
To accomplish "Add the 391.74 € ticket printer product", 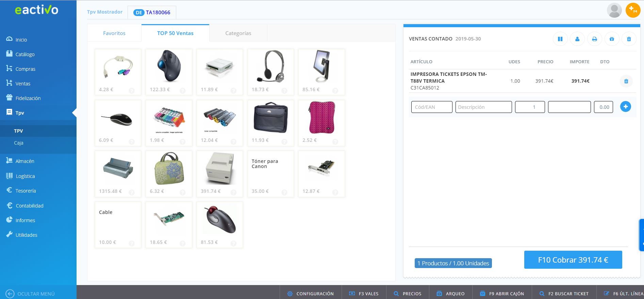I will (220, 174).
